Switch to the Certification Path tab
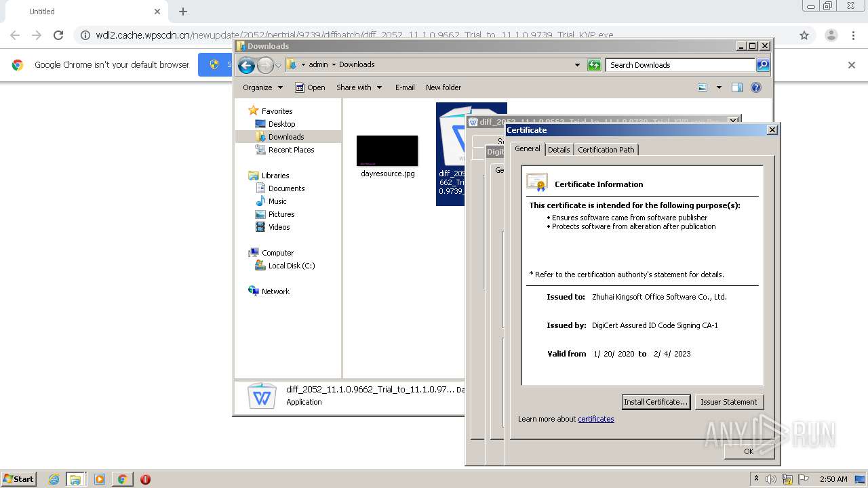 tap(606, 150)
